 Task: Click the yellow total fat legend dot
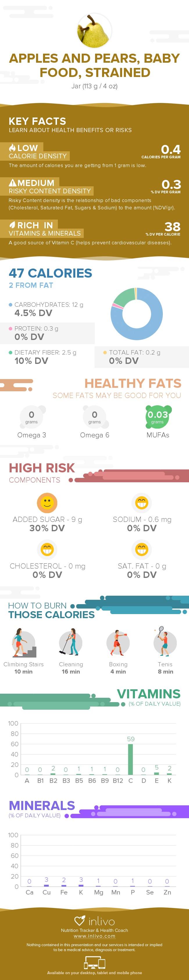(x=105, y=352)
